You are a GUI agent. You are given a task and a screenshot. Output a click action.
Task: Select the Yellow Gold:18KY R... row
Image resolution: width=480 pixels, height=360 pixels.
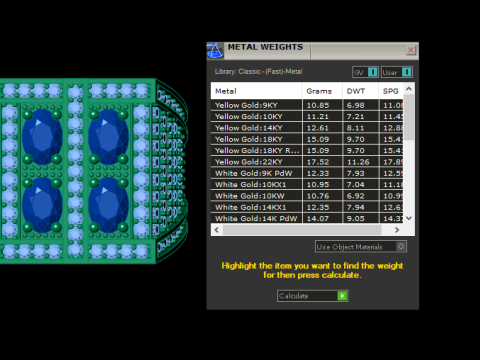[x=307, y=150]
